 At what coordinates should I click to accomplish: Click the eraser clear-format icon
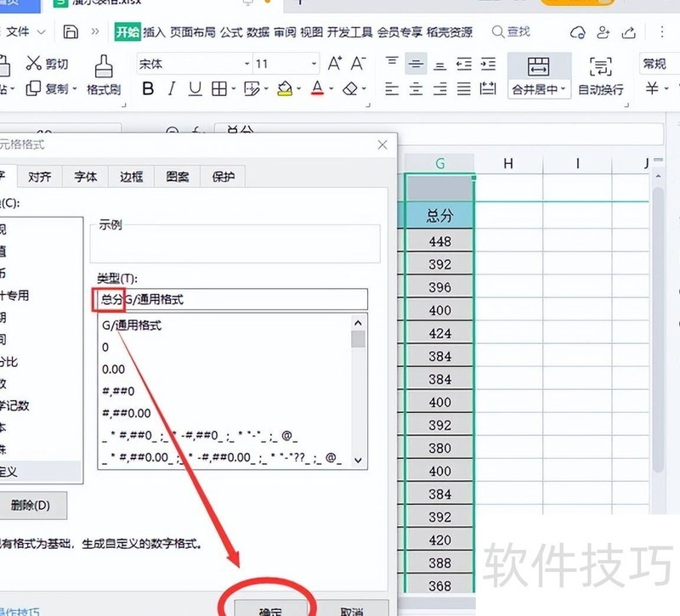[x=350, y=88]
